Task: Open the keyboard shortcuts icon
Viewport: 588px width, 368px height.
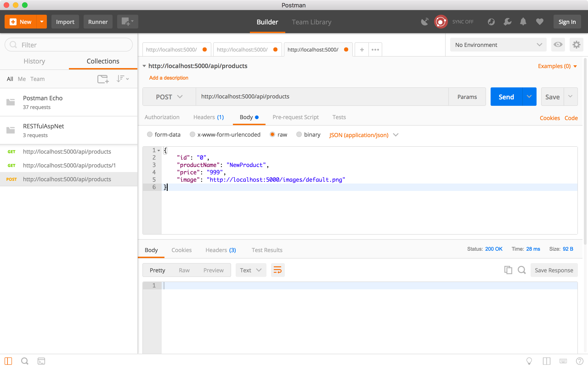Action: [563, 361]
